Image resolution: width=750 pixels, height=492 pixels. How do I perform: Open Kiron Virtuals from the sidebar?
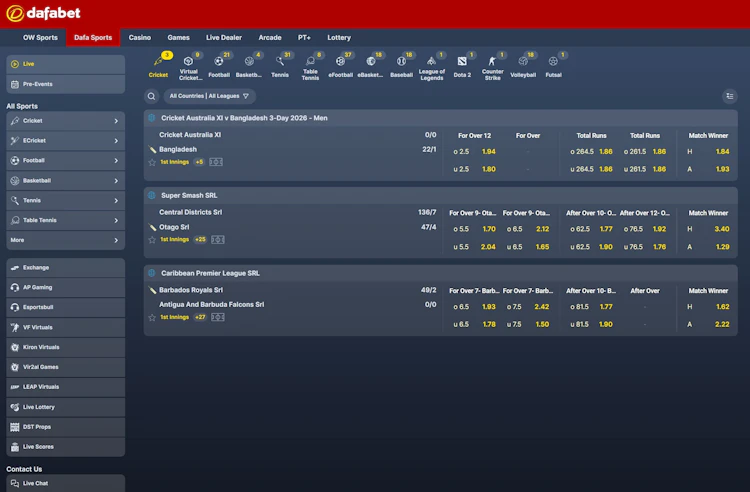coord(66,347)
